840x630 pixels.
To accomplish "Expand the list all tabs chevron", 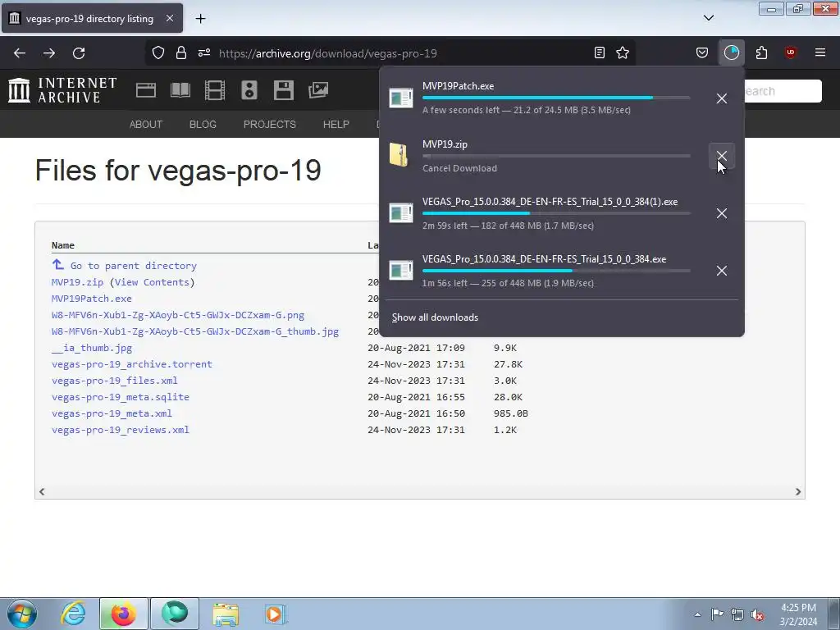I will pyautogui.click(x=708, y=18).
